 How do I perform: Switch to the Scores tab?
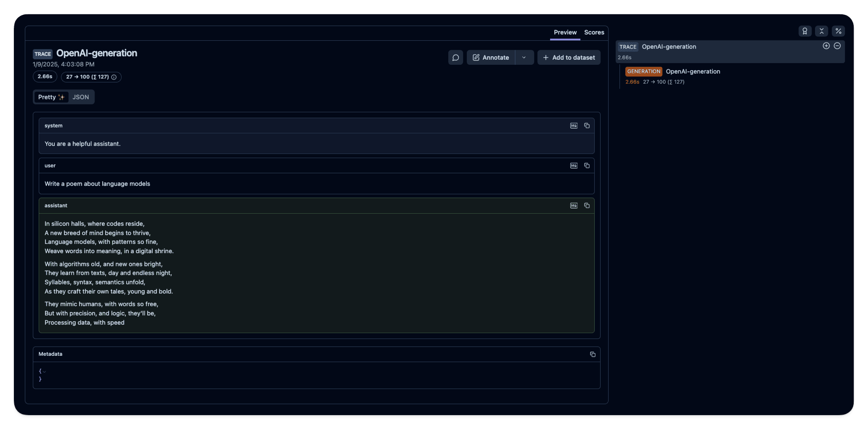[594, 32]
